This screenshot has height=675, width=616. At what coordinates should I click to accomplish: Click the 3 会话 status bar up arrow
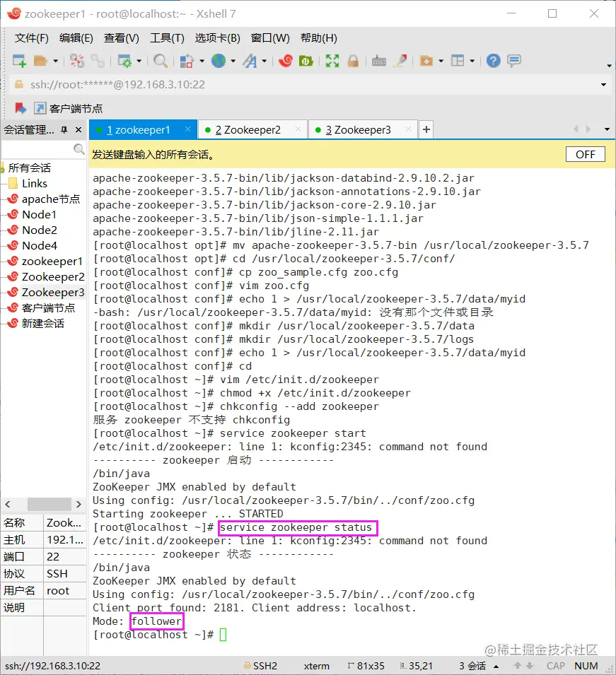point(496,667)
